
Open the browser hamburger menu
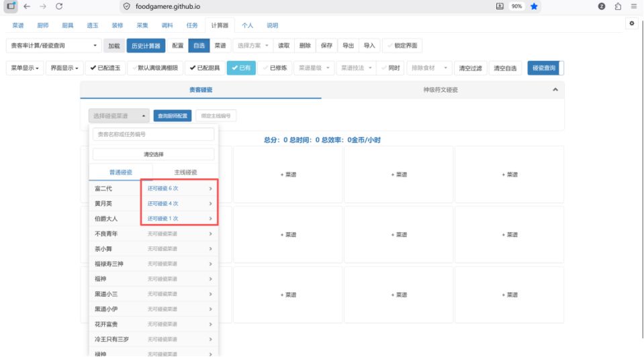click(634, 7)
